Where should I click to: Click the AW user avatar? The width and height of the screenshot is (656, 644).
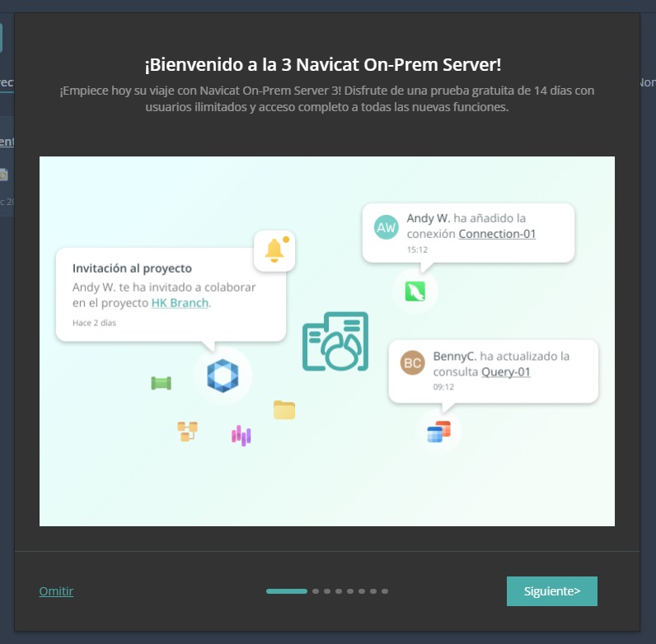coord(386,227)
